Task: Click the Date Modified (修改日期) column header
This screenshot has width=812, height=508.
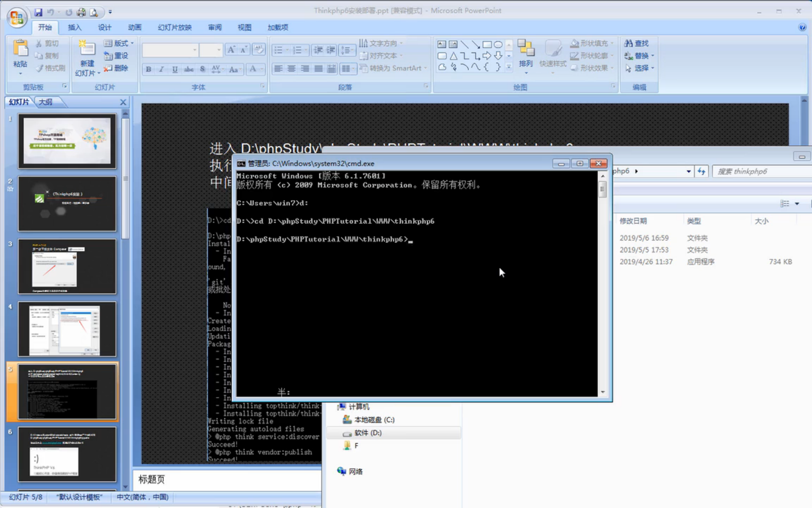Action: [633, 221]
